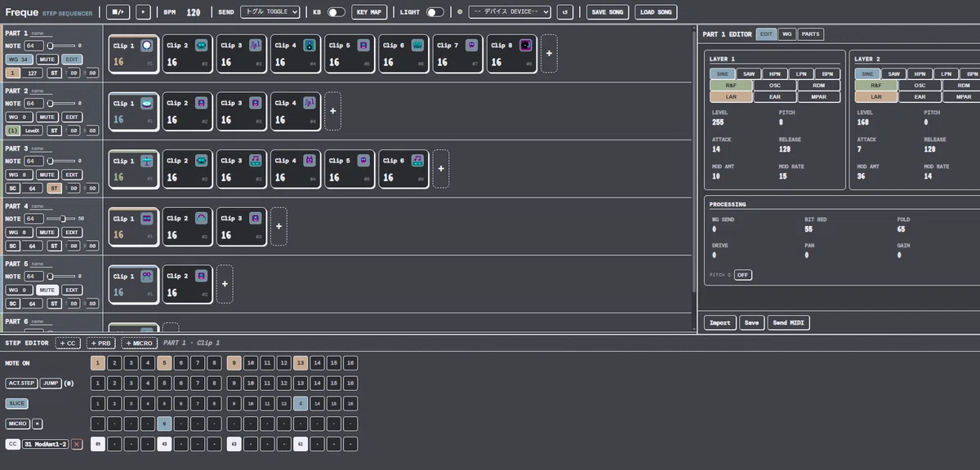This screenshot has width=980, height=470.
Task: Enable NOTE ON step 2
Action: pyautogui.click(x=115, y=362)
